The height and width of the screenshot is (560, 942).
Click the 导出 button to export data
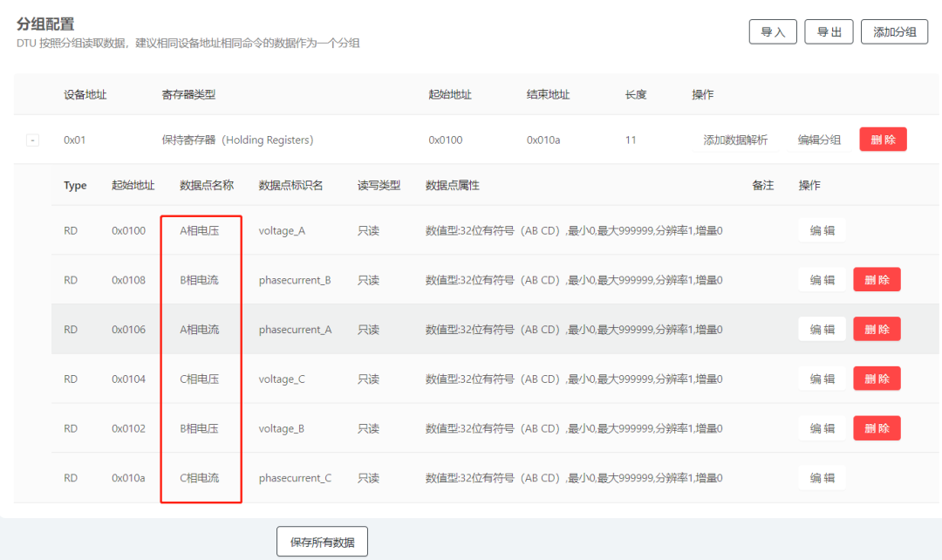tap(829, 31)
